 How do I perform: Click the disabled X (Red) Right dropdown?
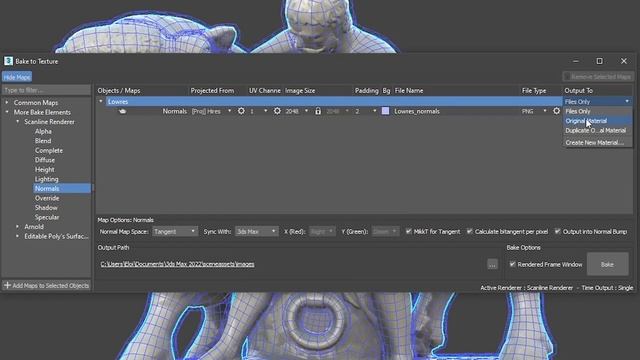pyautogui.click(x=322, y=231)
